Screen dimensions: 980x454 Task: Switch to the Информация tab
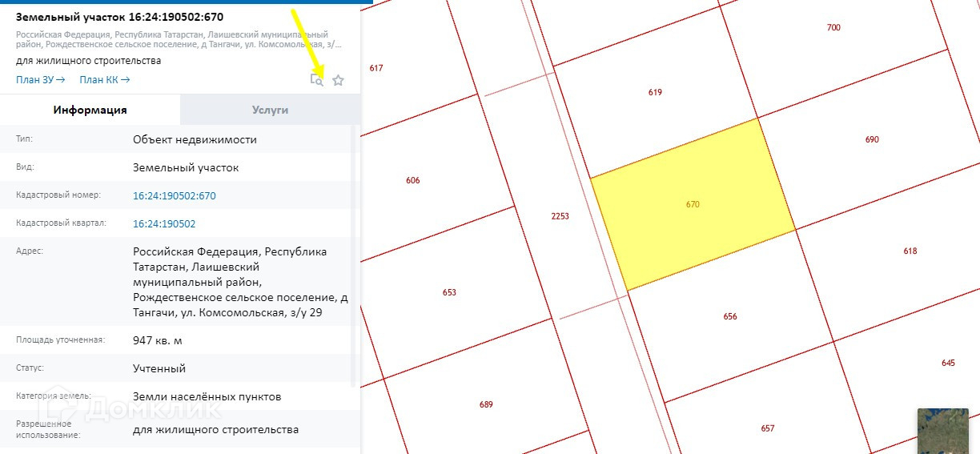coord(90,110)
